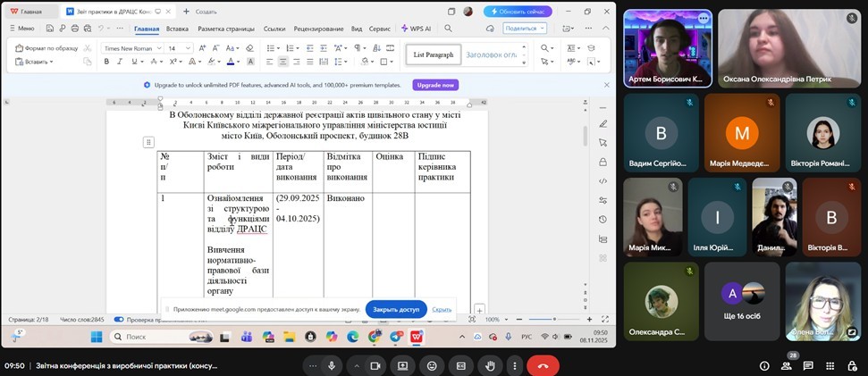Turn off the camera in Meet
This screenshot has height=376, width=868.
(x=375, y=366)
